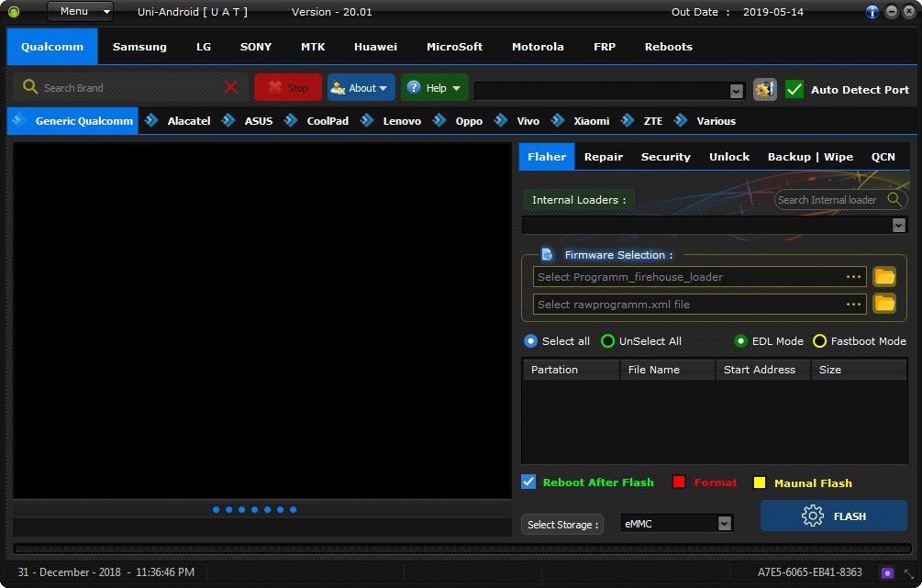Click the Firmware Selection document icon
Image resolution: width=922 pixels, height=588 pixels.
(548, 255)
